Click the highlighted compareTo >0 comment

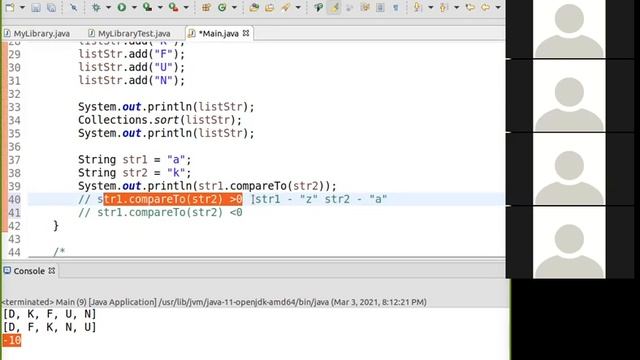click(x=173, y=199)
